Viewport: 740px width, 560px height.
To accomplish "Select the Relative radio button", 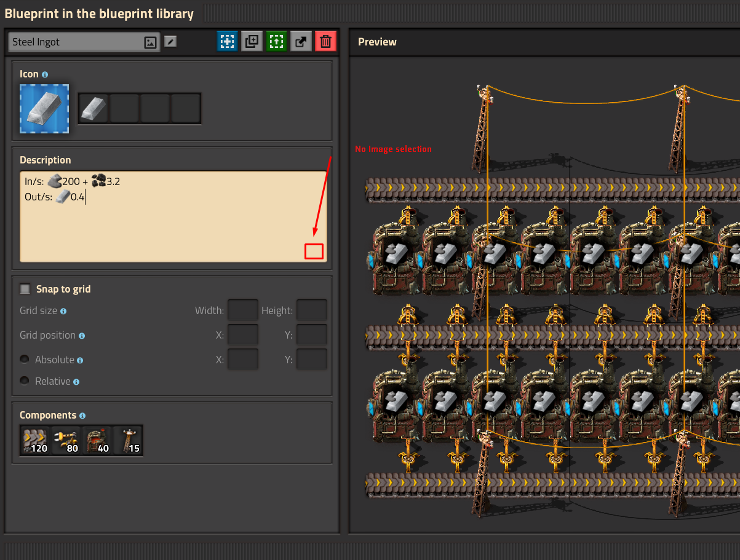I will [25, 381].
